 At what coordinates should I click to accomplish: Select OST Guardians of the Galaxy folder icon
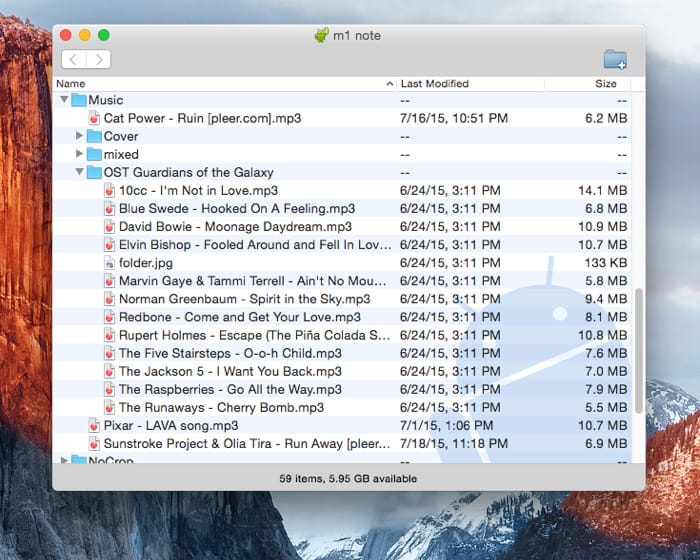[x=94, y=172]
